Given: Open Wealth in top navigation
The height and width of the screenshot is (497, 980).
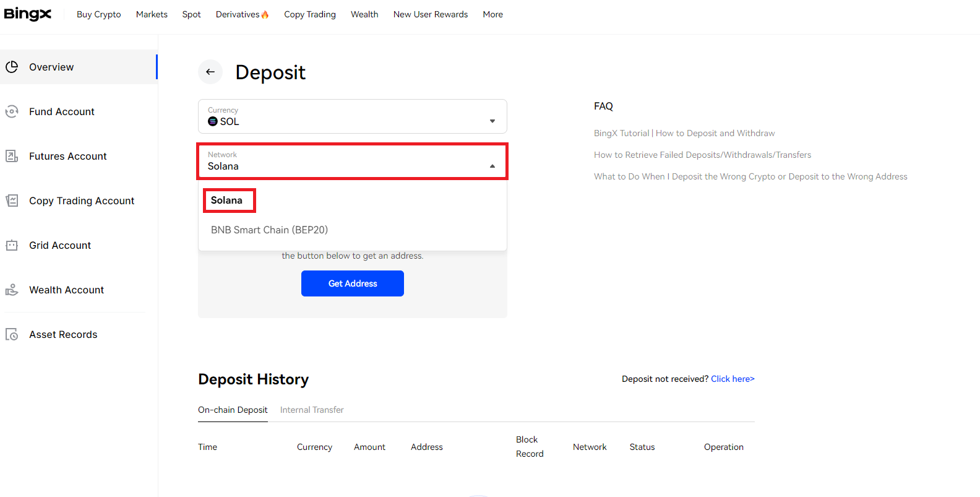Looking at the screenshot, I should click(364, 14).
